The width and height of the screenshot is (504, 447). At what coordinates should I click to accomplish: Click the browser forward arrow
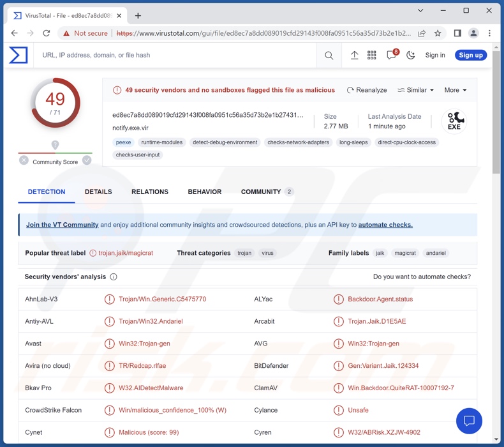pos(30,33)
